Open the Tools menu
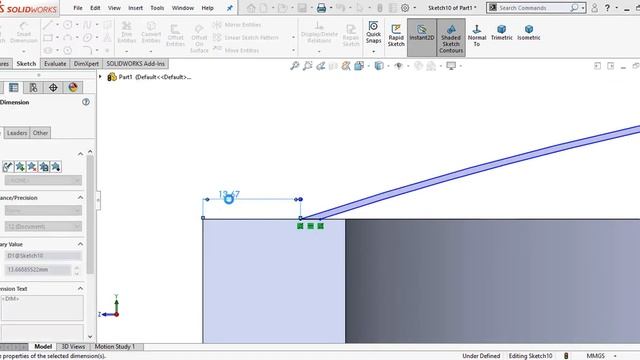 (x=157, y=8)
